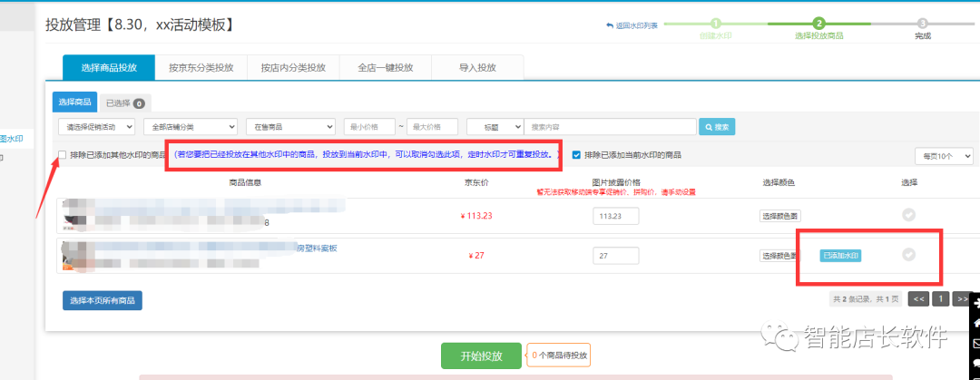Change the 每页10个 page size dropdown
980x380 pixels.
(944, 156)
